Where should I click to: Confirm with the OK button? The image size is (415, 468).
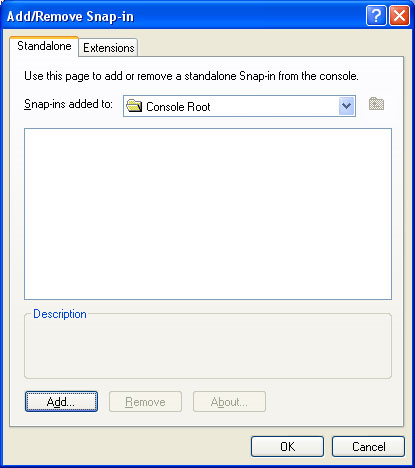(x=287, y=447)
